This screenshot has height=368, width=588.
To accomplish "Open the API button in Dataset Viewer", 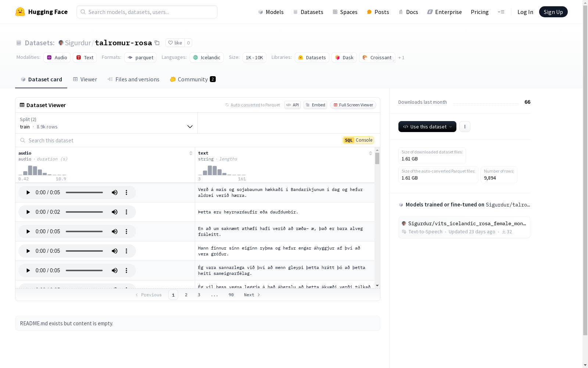I will [293, 105].
